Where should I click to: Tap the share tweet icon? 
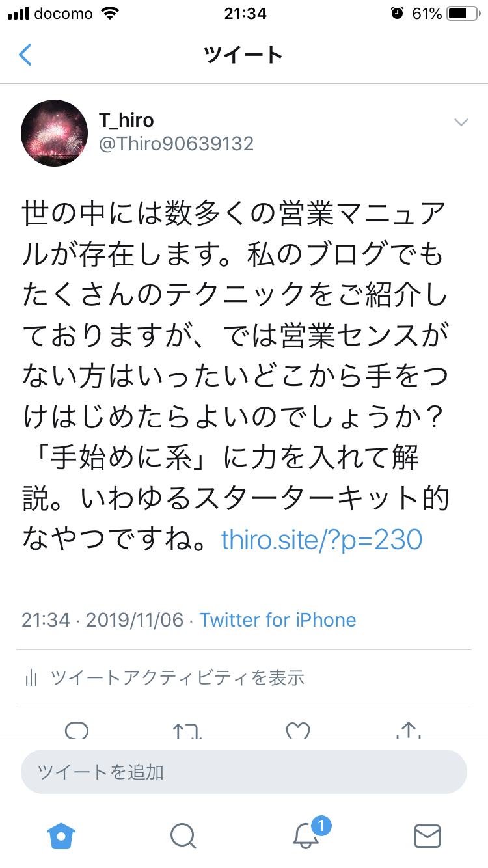[x=409, y=730]
